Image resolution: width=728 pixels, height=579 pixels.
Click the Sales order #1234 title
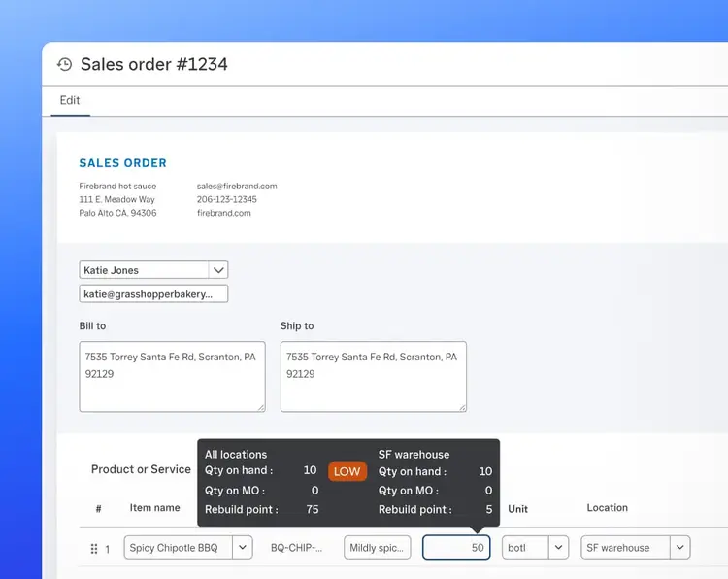[x=154, y=64]
